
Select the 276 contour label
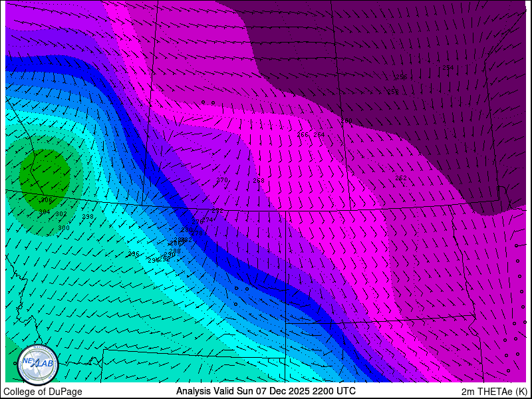coord(197,221)
